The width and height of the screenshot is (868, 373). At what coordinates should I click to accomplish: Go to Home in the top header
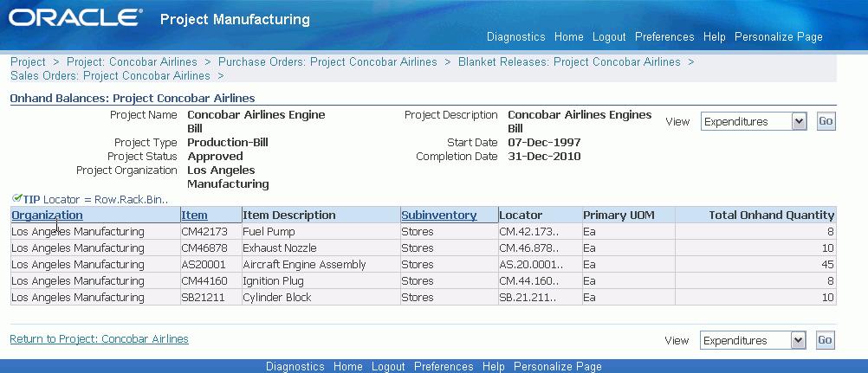(569, 37)
